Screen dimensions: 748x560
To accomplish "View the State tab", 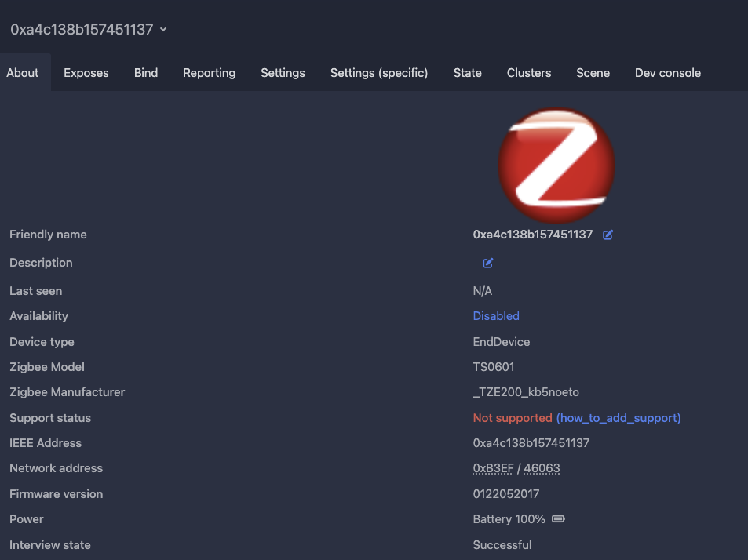I will [x=468, y=72].
